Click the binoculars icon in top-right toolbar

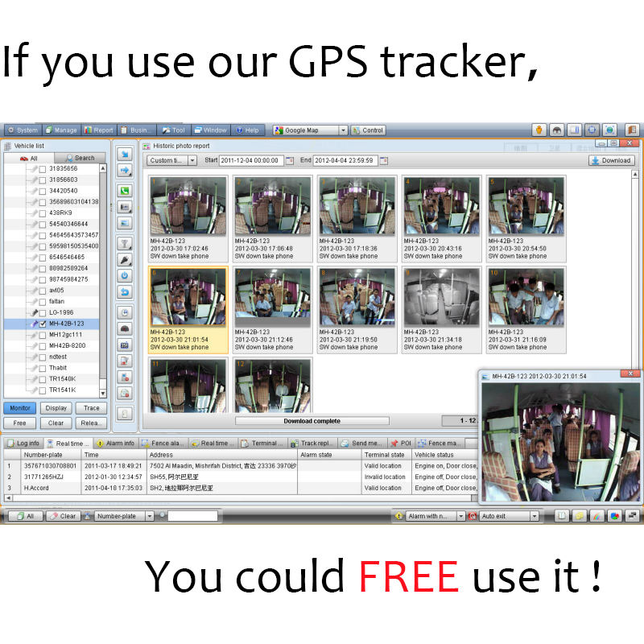[x=557, y=130]
